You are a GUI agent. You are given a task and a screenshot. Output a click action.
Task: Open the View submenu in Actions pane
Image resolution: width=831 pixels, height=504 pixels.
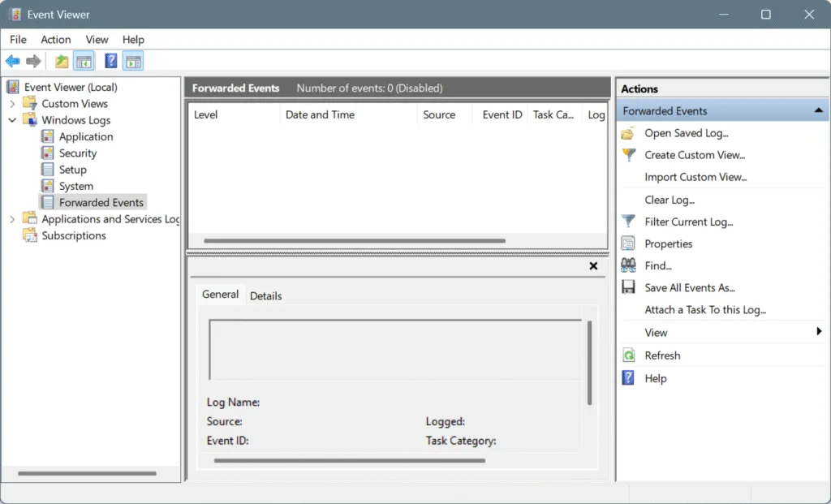tap(654, 332)
